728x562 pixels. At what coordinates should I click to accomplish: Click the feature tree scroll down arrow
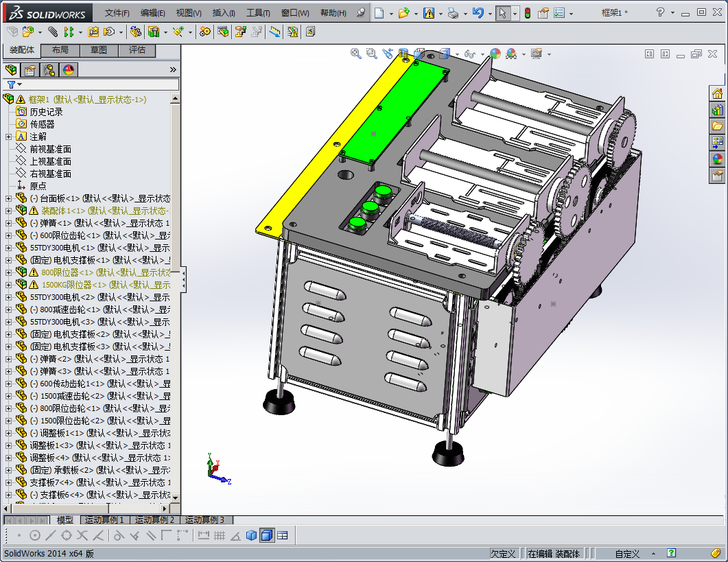(x=175, y=497)
